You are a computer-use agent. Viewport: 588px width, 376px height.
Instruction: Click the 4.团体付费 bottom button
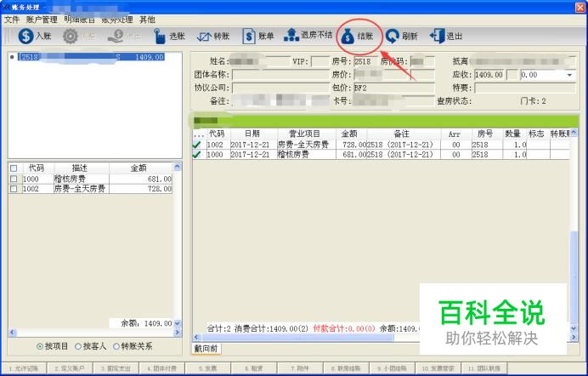162,368
